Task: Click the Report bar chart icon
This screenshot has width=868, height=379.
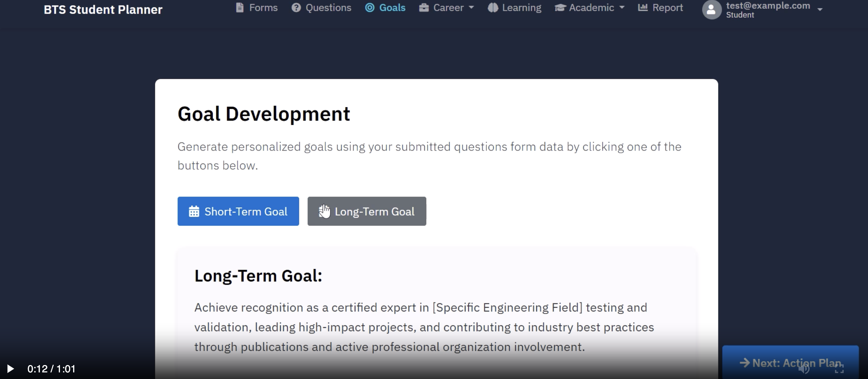Action: [642, 7]
